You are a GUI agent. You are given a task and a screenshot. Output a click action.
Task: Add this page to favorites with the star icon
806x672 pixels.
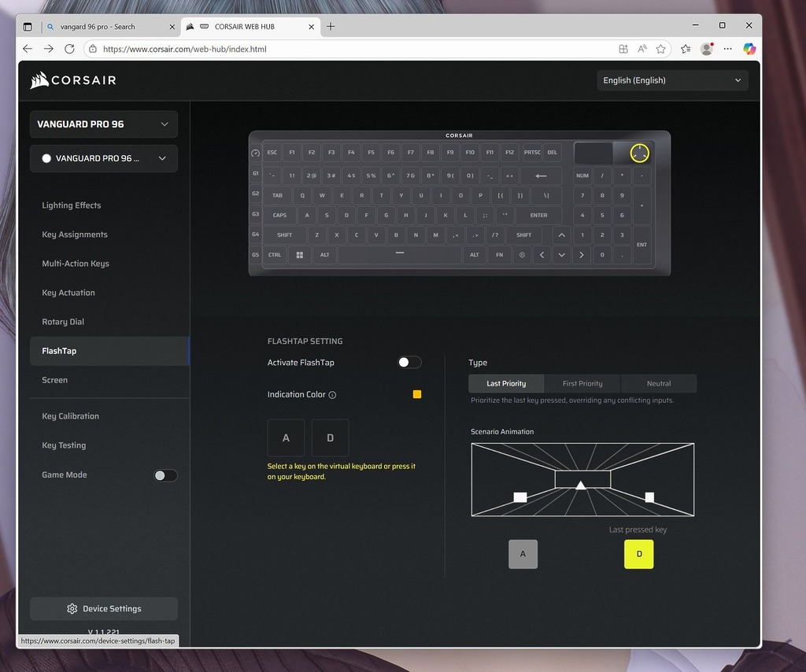point(661,49)
